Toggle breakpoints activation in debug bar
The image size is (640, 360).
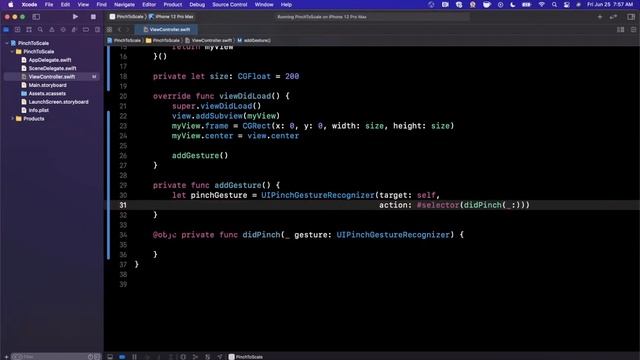(122, 357)
